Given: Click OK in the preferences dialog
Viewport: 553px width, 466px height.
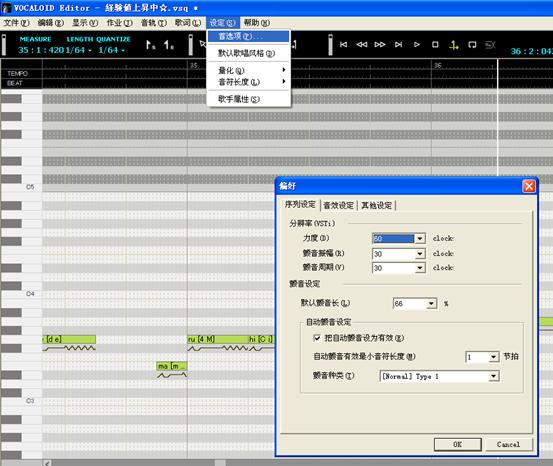Looking at the screenshot, I should [x=457, y=444].
